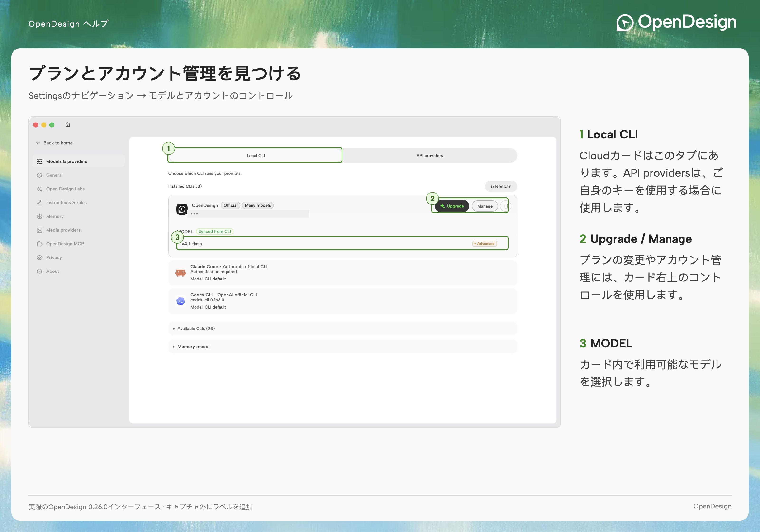Select the Codex CLI card
The height and width of the screenshot is (532, 760).
[x=343, y=301]
